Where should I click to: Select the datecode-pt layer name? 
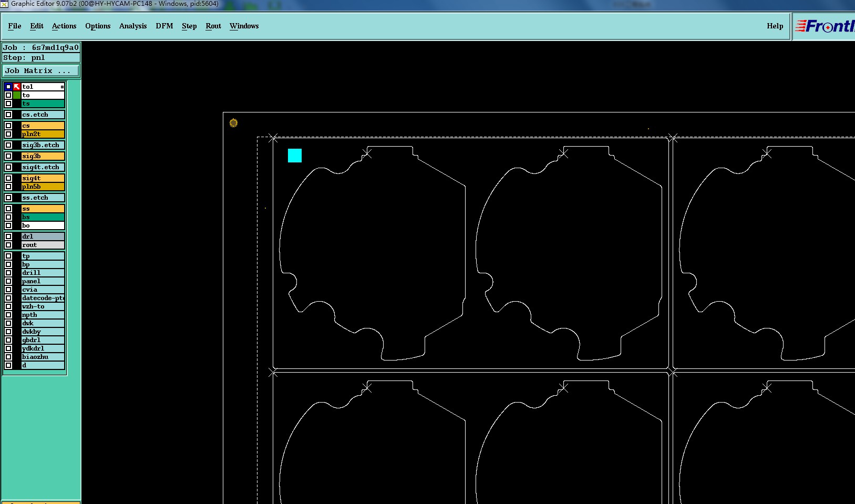pos(43,298)
